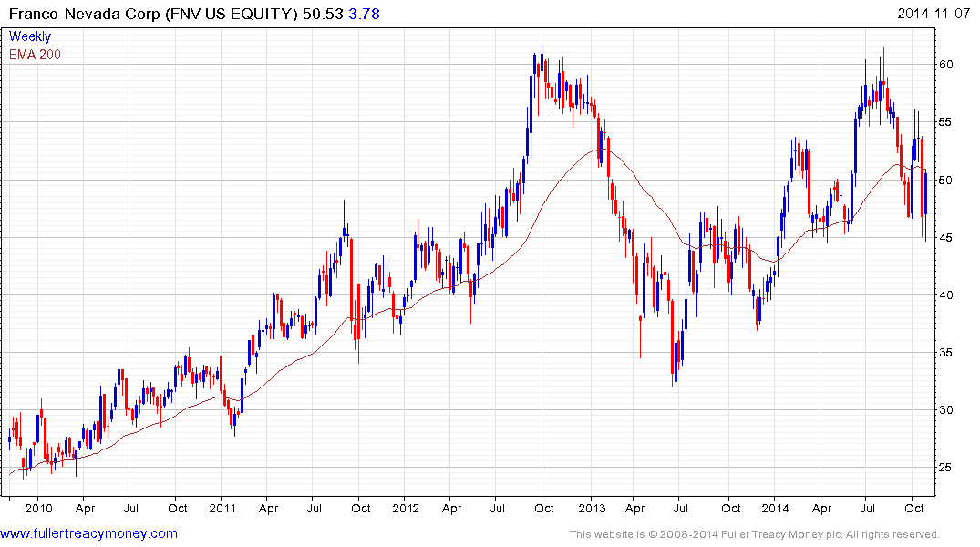
Task: Open the www.fullertreacymoney.com link
Action: click(x=88, y=533)
